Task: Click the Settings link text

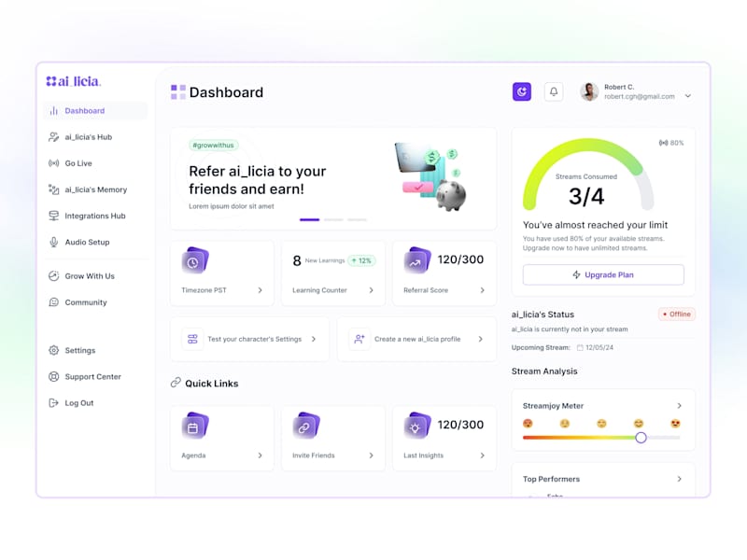Action: (x=80, y=351)
